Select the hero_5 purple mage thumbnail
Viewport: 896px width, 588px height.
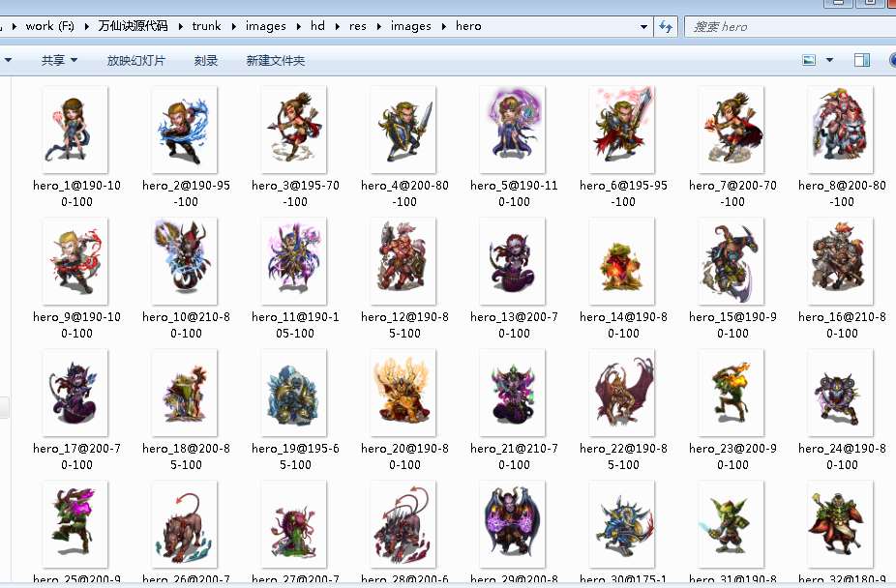[513, 130]
